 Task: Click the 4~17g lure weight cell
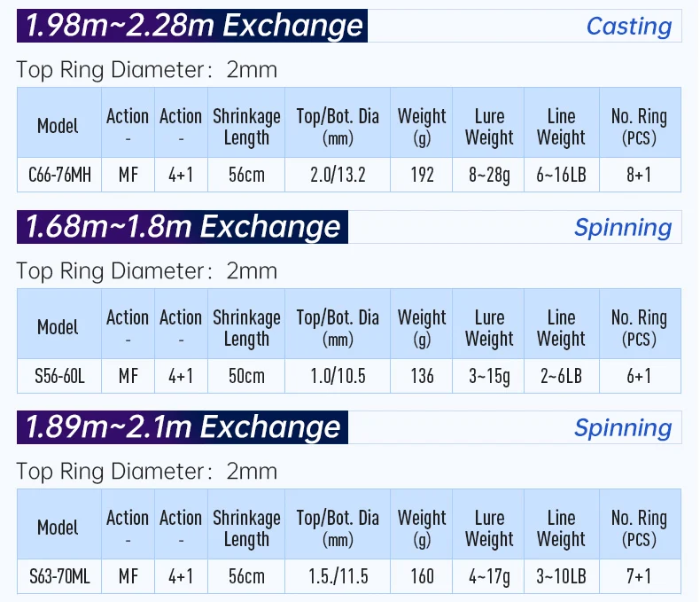[x=489, y=576]
